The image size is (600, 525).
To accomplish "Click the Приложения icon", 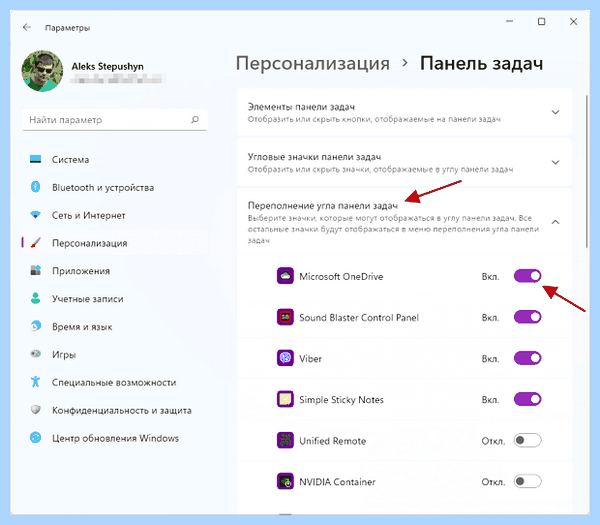I will [36, 271].
